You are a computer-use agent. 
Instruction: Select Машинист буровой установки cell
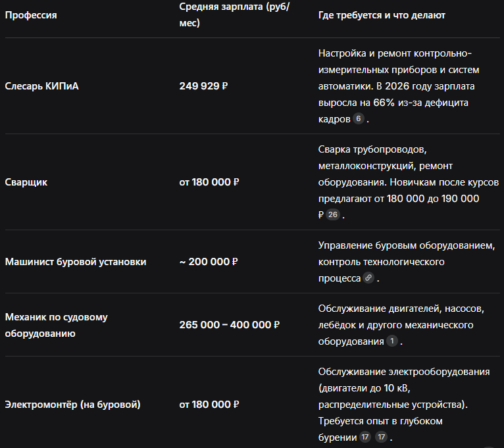point(76,262)
